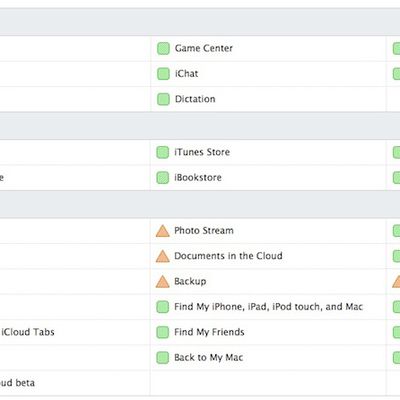Select the green status square for iBookstore
Viewport: 400px width, 400px height.
(x=163, y=178)
